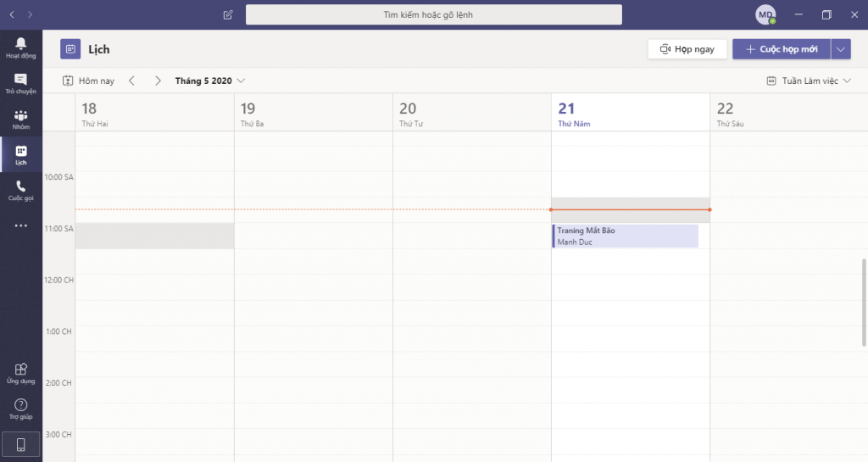Open the Hoạt động activity feed

pos(21,48)
